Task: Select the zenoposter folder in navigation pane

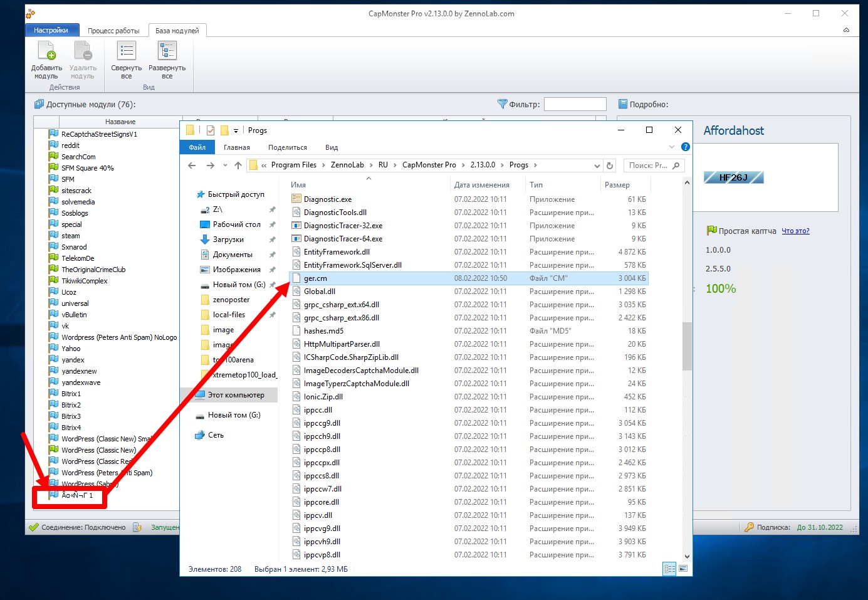Action: 231,300
